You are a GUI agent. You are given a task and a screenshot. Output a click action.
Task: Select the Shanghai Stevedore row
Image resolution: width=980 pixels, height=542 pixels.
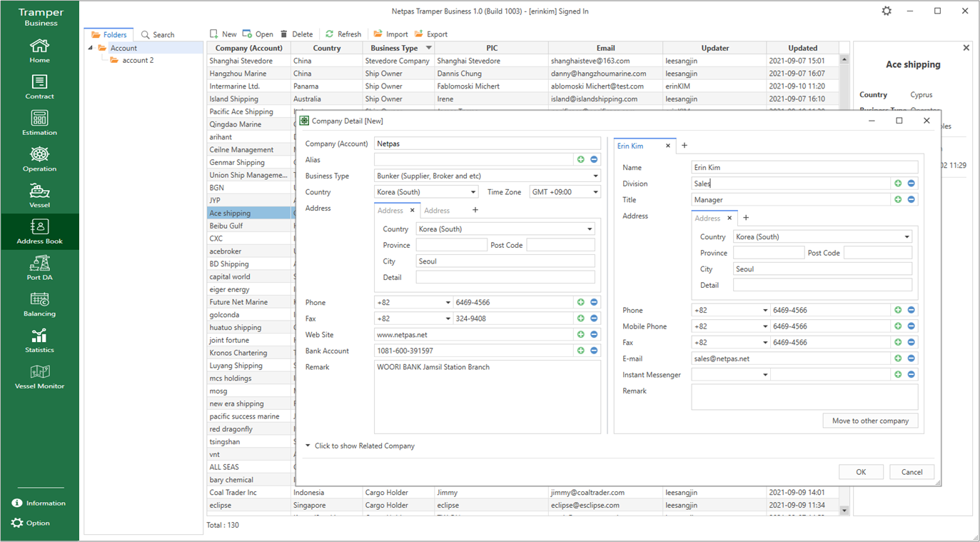coord(523,61)
